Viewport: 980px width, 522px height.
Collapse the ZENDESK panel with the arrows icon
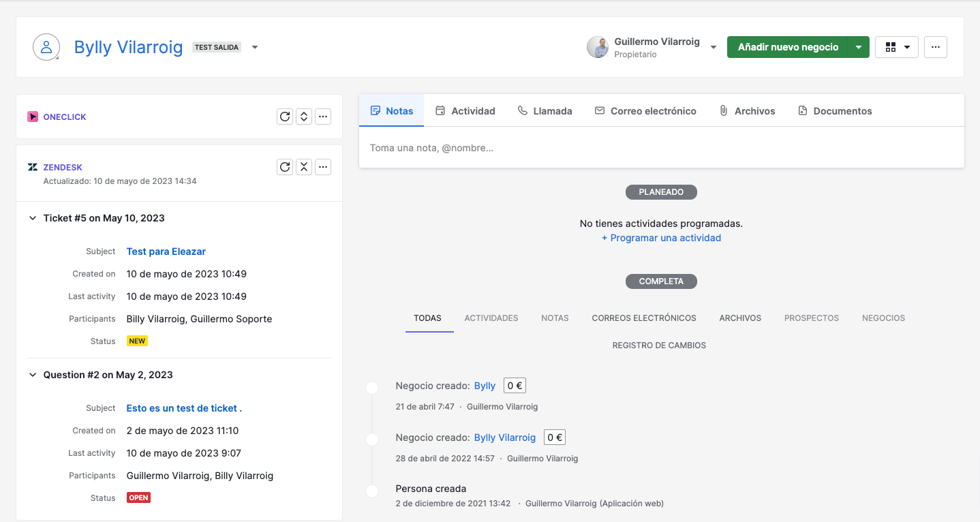click(x=304, y=167)
